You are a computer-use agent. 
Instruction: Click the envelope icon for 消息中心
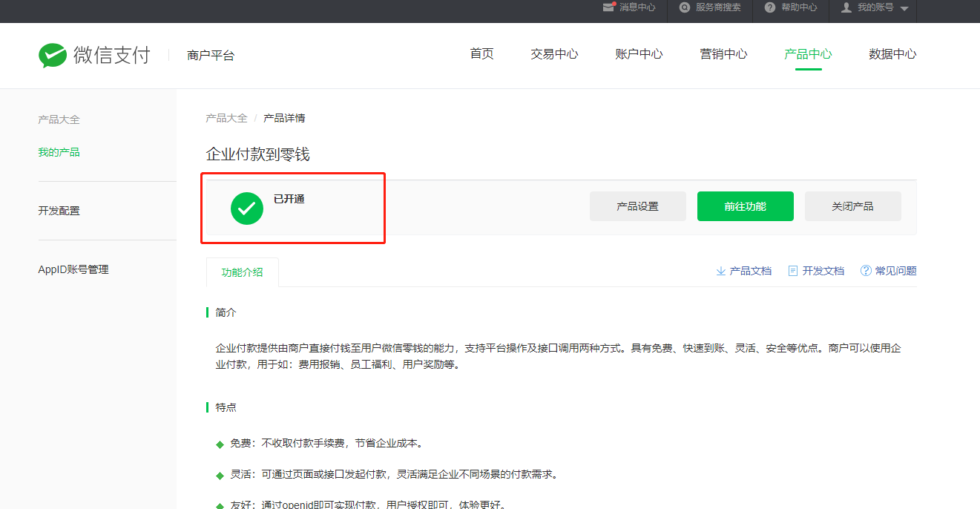point(609,7)
